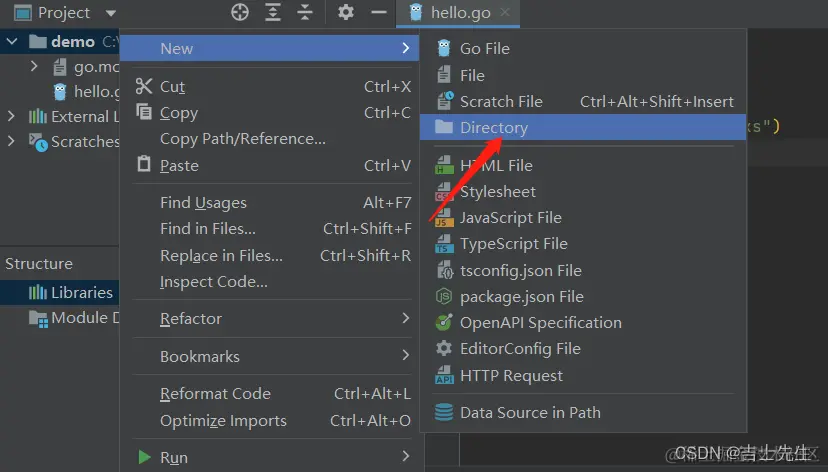Create a new Scratch File
Image resolution: width=828 pixels, height=472 pixels.
click(583, 101)
